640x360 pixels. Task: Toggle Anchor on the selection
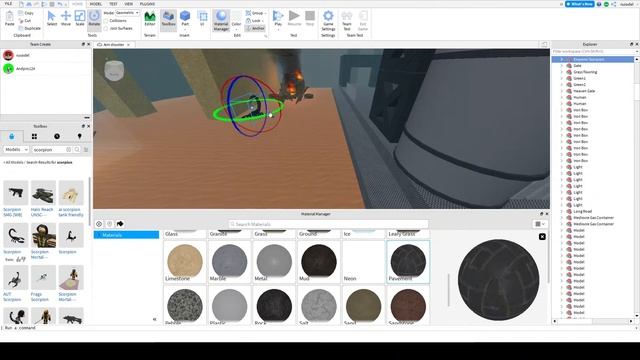tap(255, 28)
